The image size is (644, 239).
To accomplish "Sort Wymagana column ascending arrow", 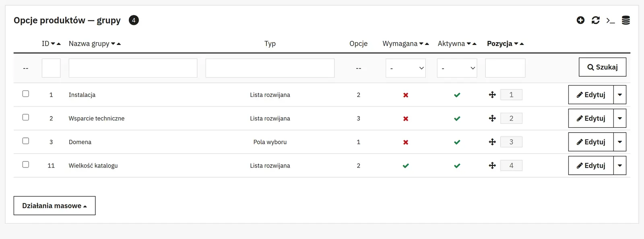I will click(x=427, y=44).
